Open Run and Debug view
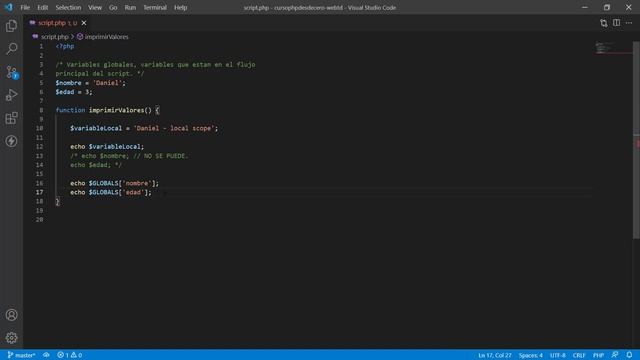 [11, 95]
